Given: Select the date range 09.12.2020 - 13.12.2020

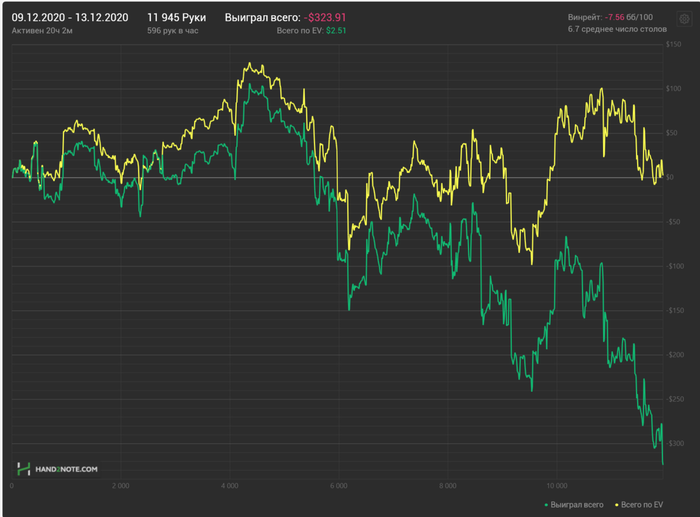Looking at the screenshot, I should pyautogui.click(x=70, y=17).
